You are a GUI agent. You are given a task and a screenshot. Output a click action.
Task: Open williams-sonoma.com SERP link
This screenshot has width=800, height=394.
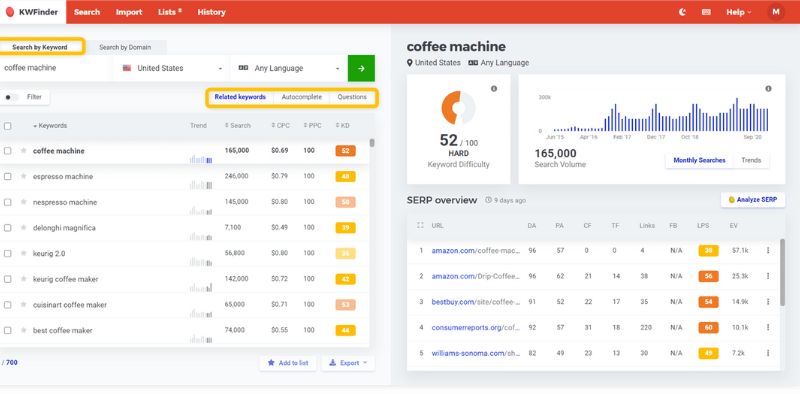point(476,353)
